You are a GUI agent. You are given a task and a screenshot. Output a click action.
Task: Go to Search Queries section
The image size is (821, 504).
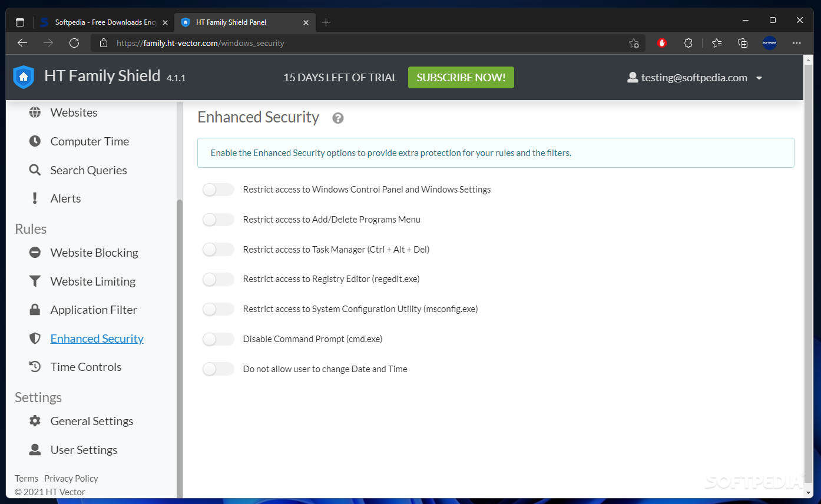click(x=89, y=170)
